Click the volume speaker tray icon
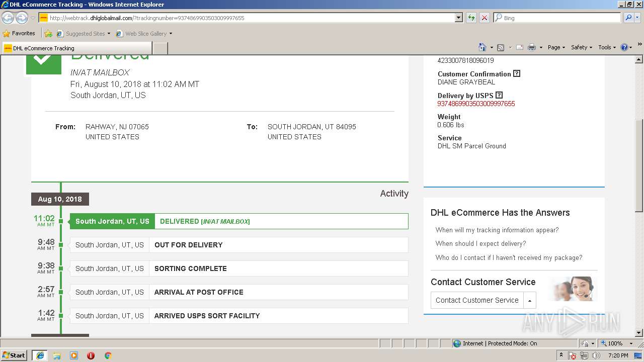Image resolution: width=644 pixels, height=362 pixels. coord(597,355)
